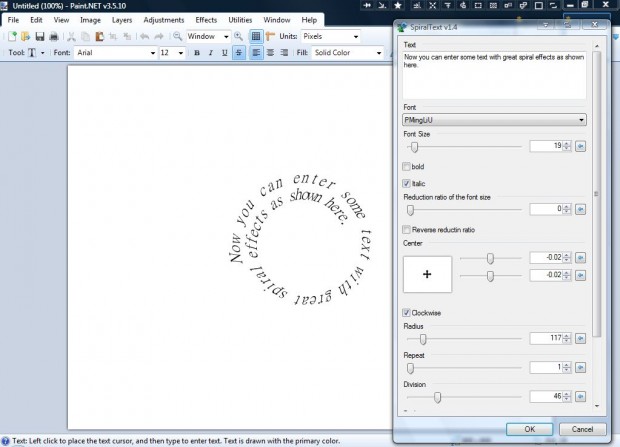Click the OK button
620x447 pixels.
[x=529, y=429]
